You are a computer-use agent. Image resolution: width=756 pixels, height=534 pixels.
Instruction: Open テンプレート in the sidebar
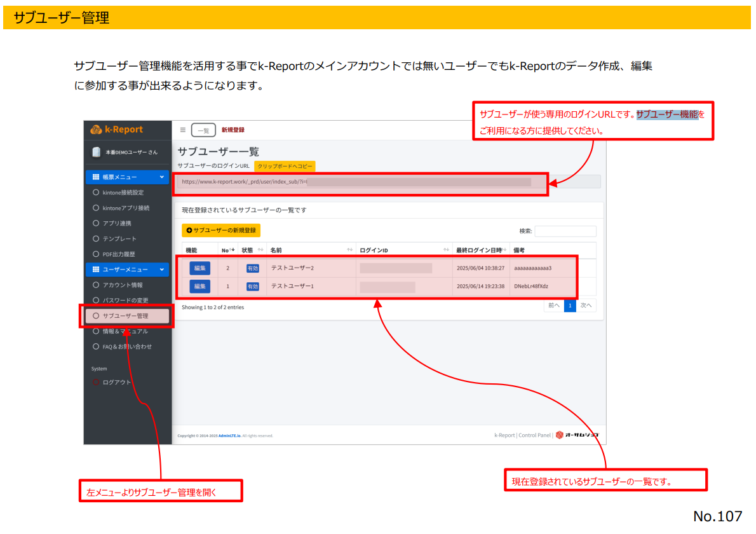(119, 239)
